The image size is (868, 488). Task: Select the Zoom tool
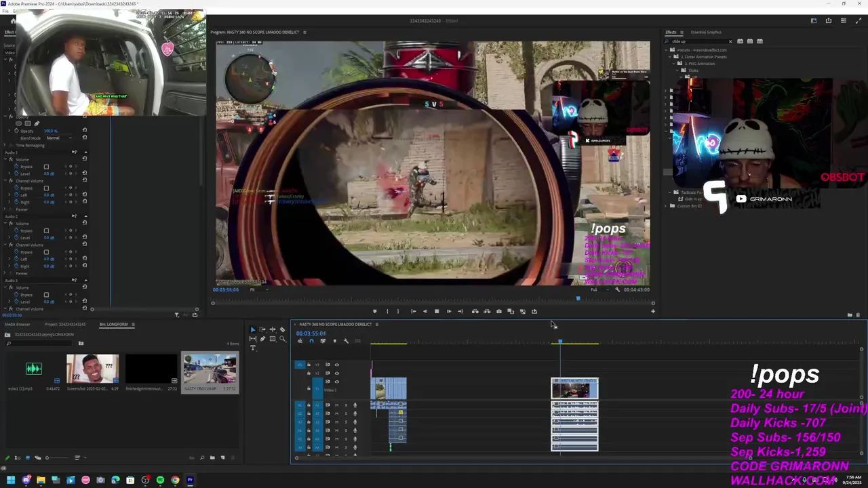coord(282,339)
